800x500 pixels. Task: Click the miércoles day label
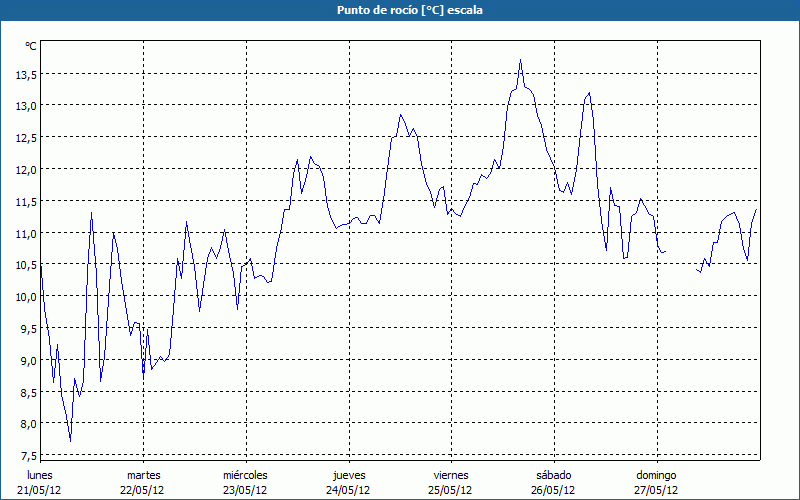(x=245, y=475)
